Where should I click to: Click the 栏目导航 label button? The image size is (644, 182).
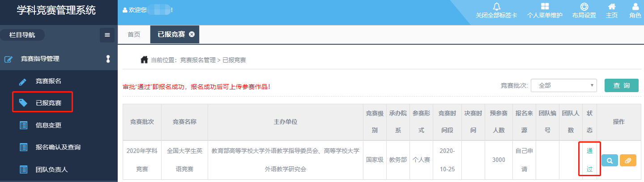pyautogui.click(x=22, y=34)
